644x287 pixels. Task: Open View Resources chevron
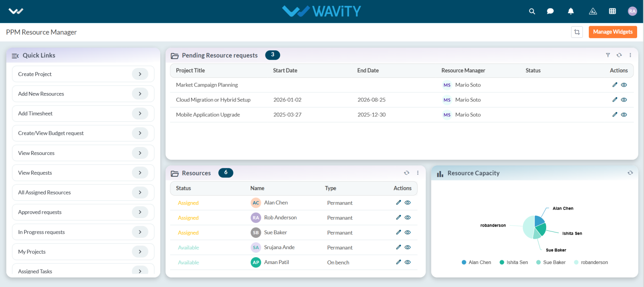pos(140,153)
